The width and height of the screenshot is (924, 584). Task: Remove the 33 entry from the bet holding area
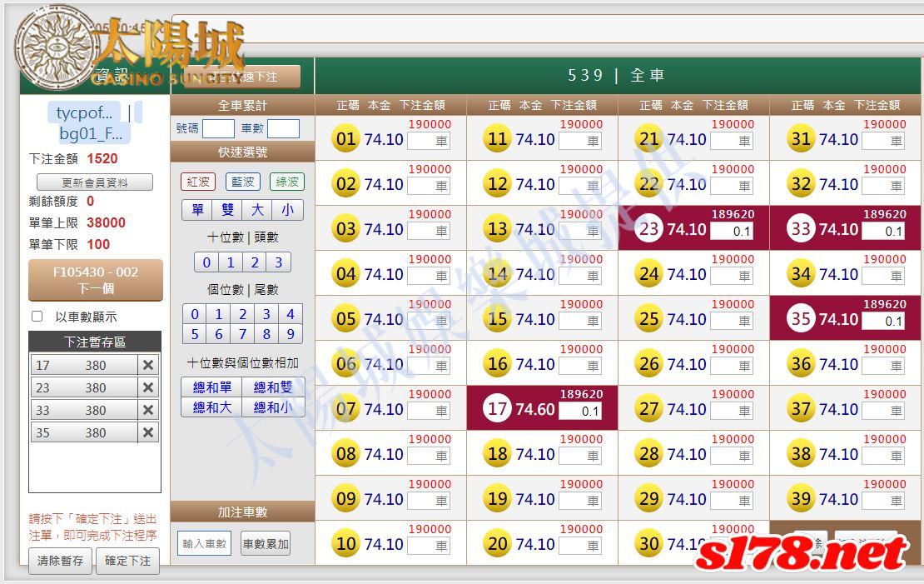pyautogui.click(x=148, y=410)
